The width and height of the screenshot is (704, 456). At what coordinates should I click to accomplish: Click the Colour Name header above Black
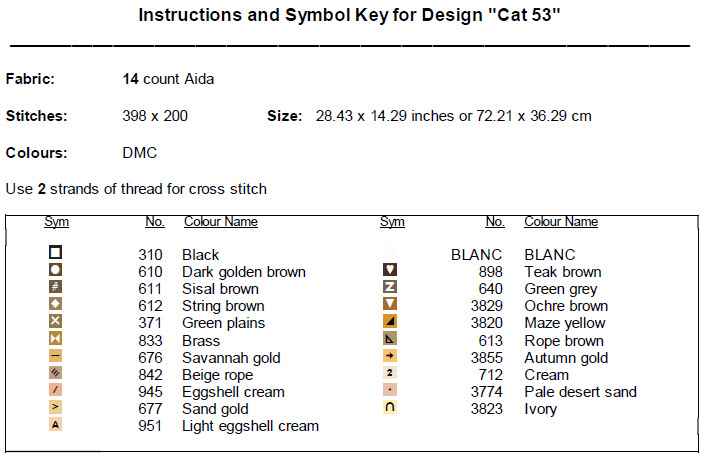(221, 222)
